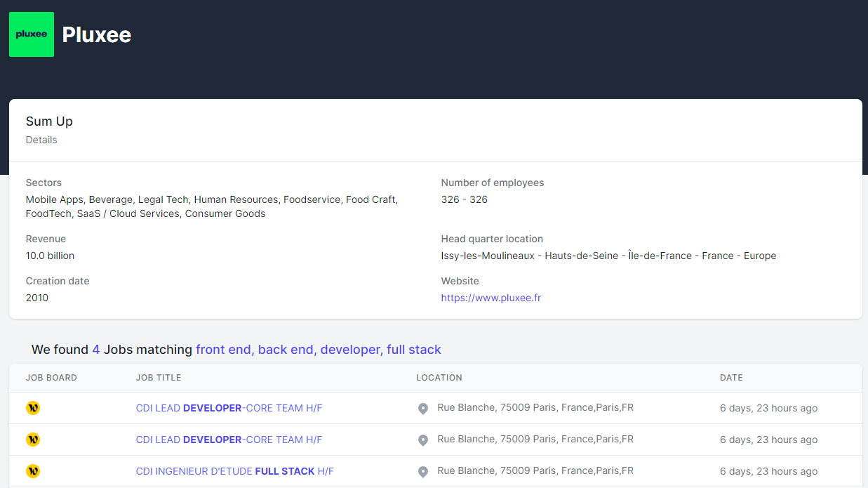Click the JOB TITLE column header
The image size is (868, 488).
[159, 378]
